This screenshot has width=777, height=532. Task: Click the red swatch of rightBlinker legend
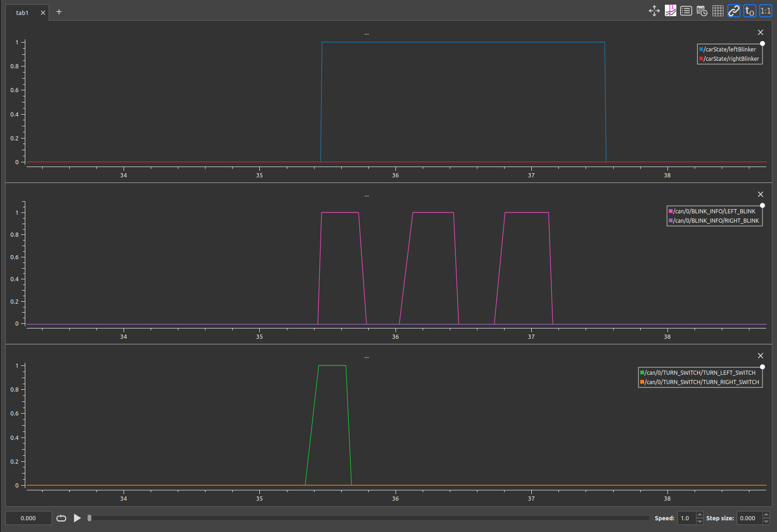pos(701,58)
